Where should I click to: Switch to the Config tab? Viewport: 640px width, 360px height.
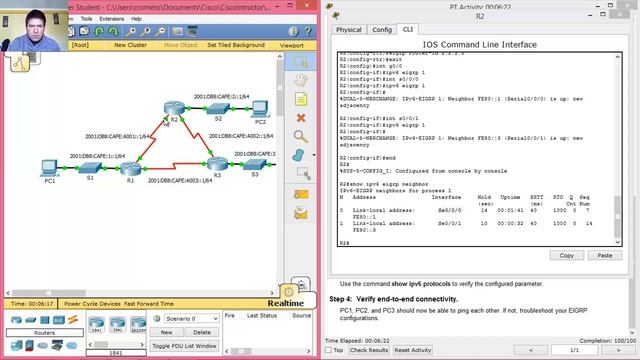click(382, 30)
